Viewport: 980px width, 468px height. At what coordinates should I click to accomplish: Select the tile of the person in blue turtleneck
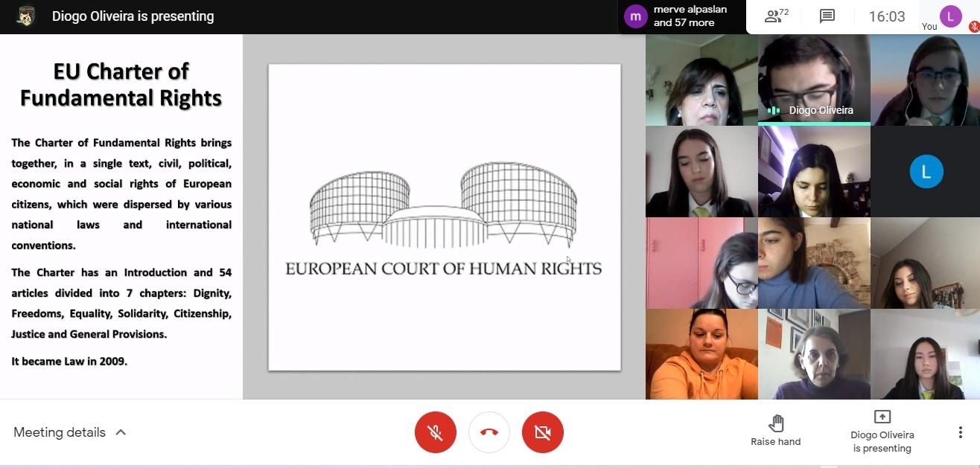814,263
